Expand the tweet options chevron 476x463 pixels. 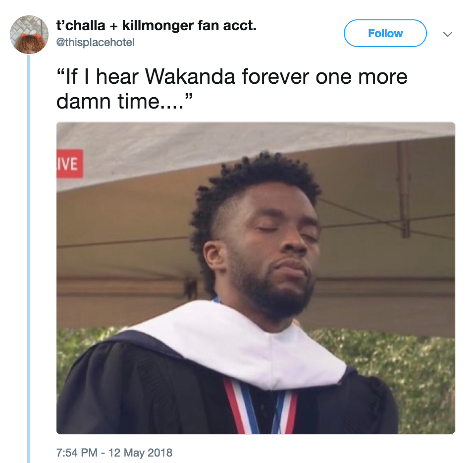click(x=447, y=34)
